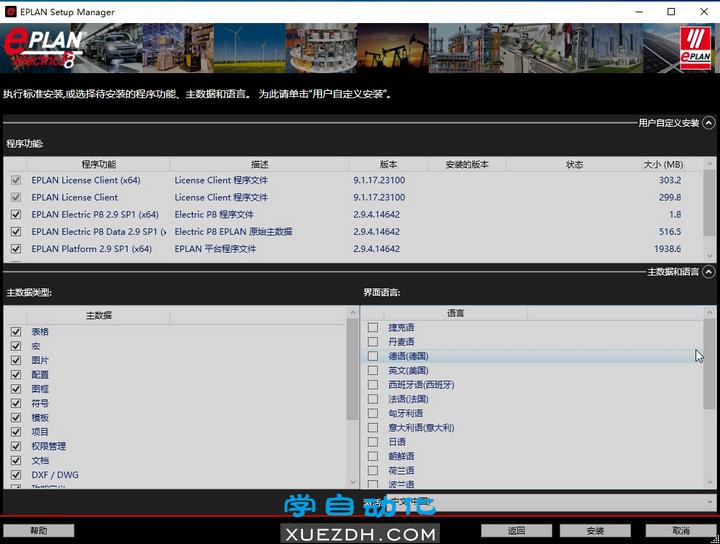Select the 图框 master data row
The height and width of the screenshot is (544, 720).
tap(175, 389)
